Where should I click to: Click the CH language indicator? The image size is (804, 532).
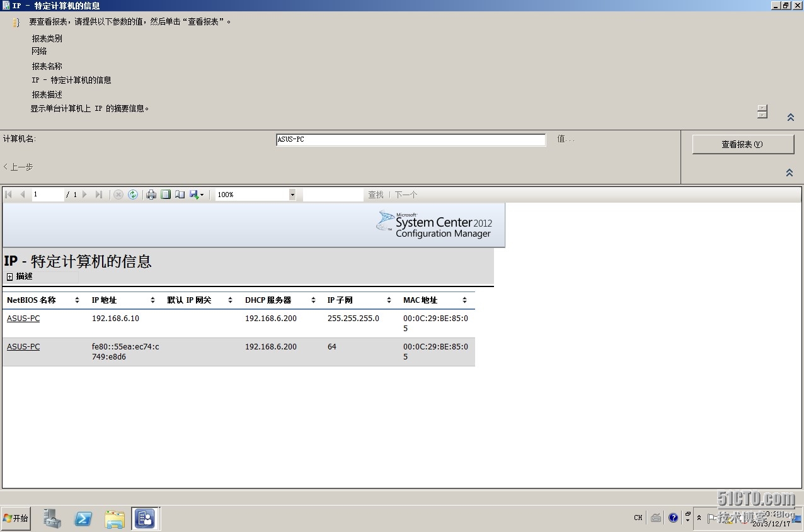point(638,518)
